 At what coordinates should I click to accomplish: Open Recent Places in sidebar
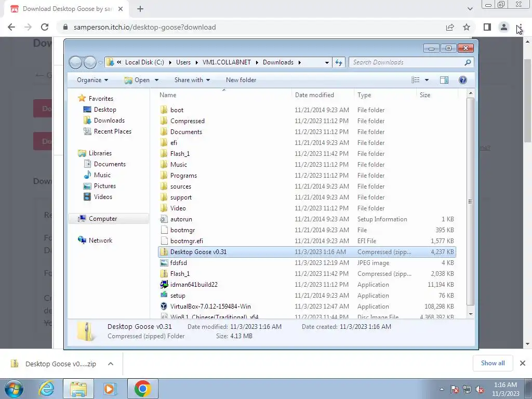(x=112, y=131)
